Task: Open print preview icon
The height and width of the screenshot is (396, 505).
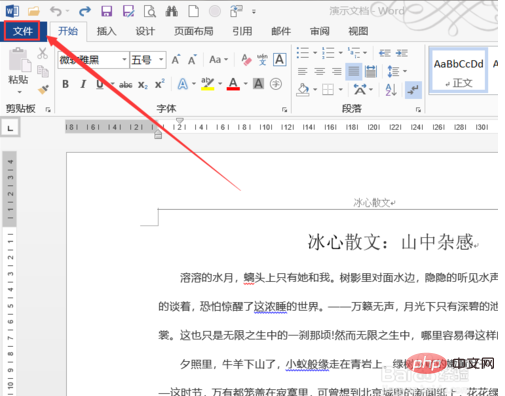Action: [x=150, y=11]
